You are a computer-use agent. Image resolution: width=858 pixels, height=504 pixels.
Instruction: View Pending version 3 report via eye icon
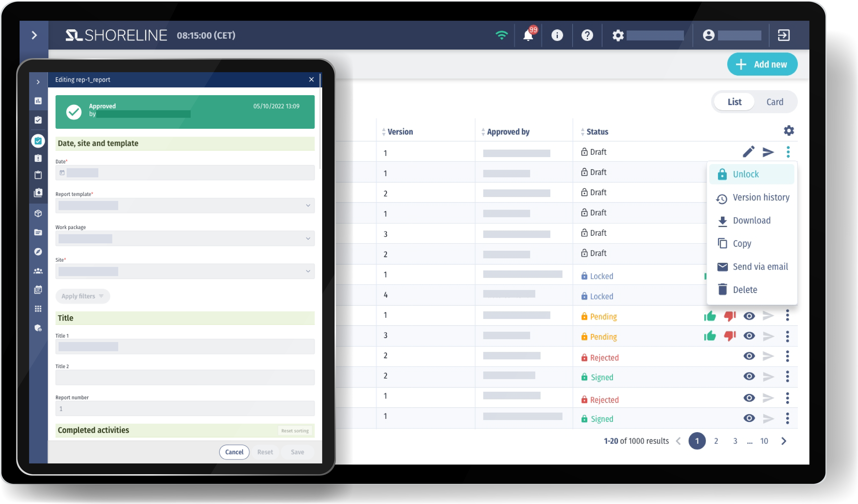[749, 336]
